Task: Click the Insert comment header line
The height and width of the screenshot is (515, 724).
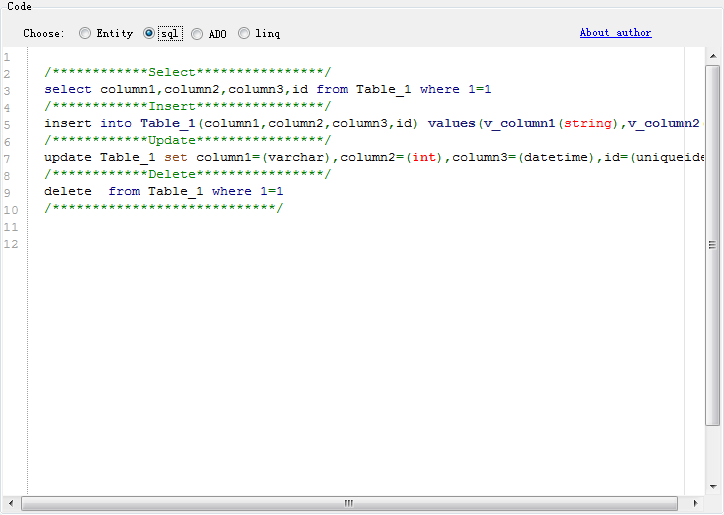Action: 187,106
